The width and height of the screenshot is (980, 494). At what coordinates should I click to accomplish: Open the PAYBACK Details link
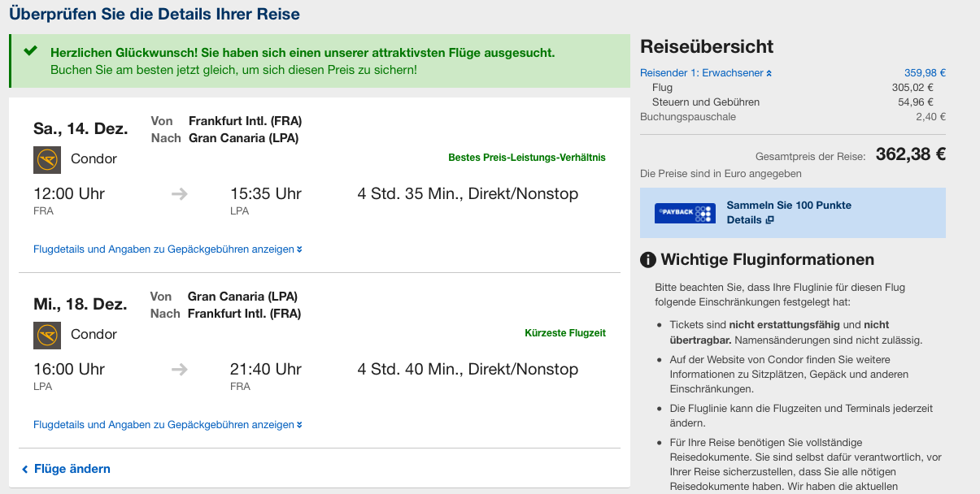coord(744,220)
